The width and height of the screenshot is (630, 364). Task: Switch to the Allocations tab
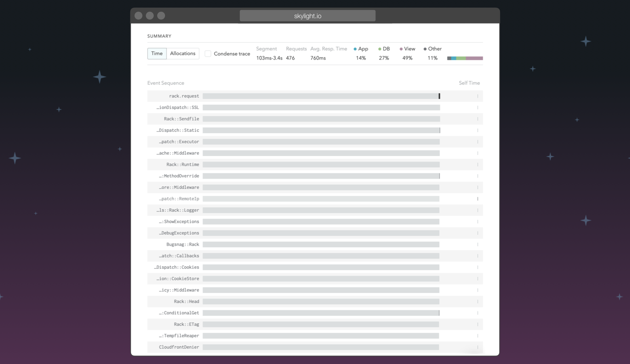(x=183, y=54)
